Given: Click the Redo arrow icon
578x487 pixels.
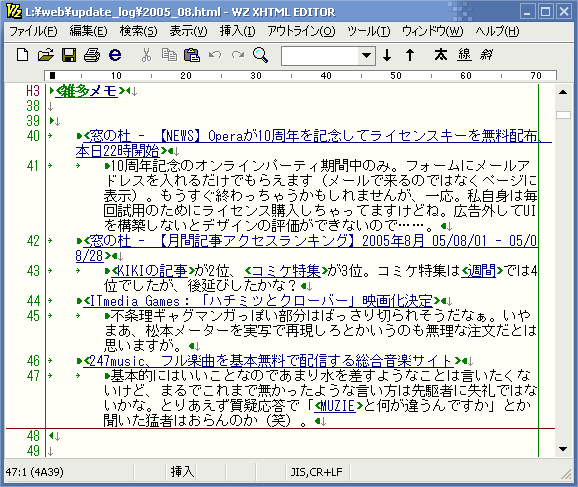Looking at the screenshot, I should [x=238, y=55].
